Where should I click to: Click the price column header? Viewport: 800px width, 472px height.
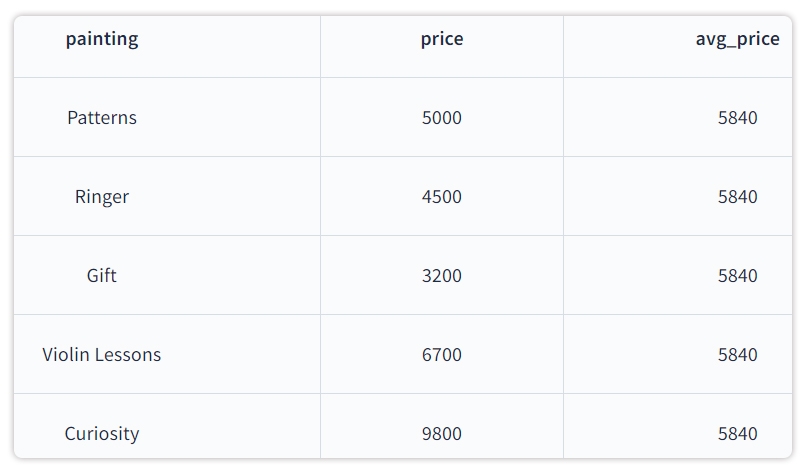[x=441, y=40]
